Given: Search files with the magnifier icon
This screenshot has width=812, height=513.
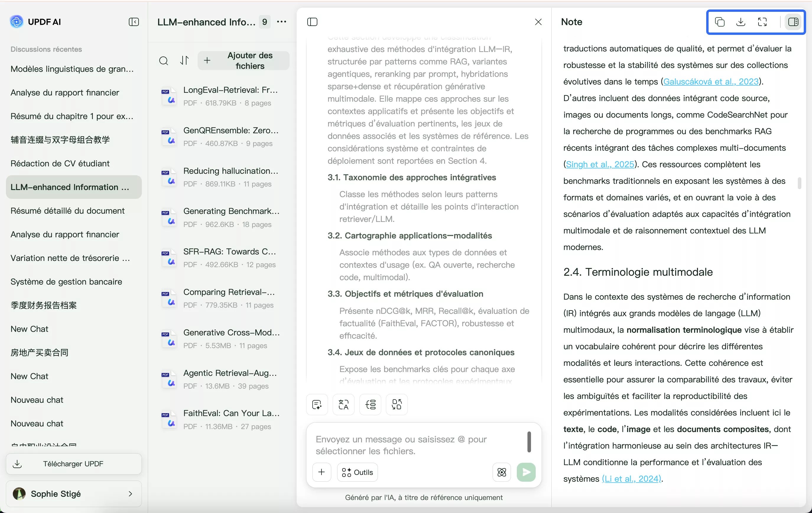Looking at the screenshot, I should [163, 61].
